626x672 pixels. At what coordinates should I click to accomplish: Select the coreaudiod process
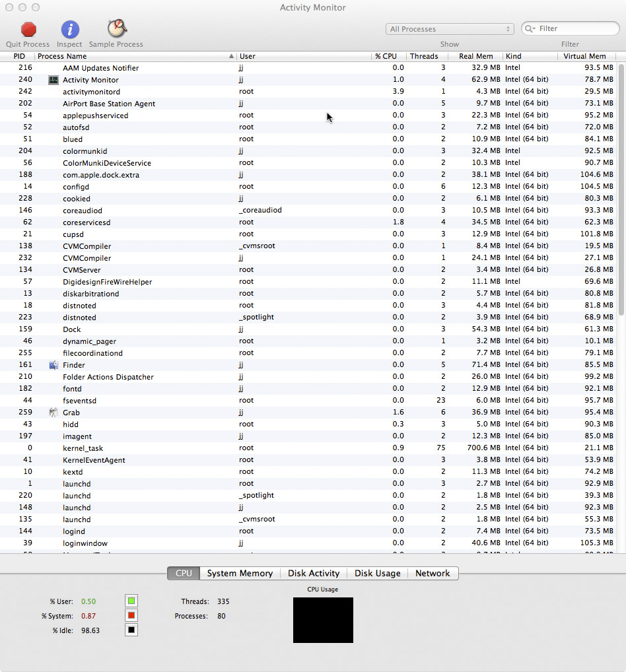tap(309, 210)
